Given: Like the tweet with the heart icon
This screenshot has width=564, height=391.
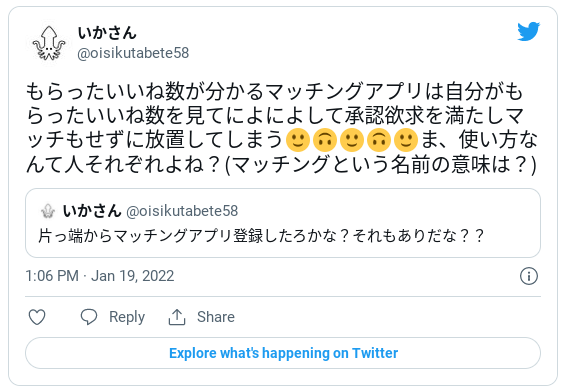Looking at the screenshot, I should pyautogui.click(x=37, y=317).
